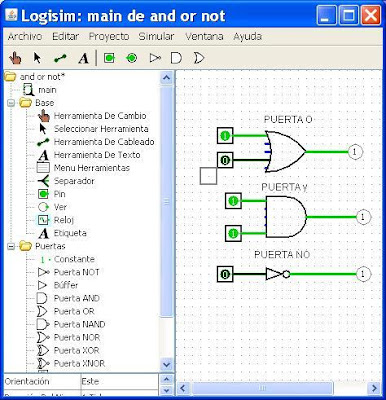Screen dimensions: 386x400
Task: Pick the AND gate toolbar icon
Action: click(176, 58)
